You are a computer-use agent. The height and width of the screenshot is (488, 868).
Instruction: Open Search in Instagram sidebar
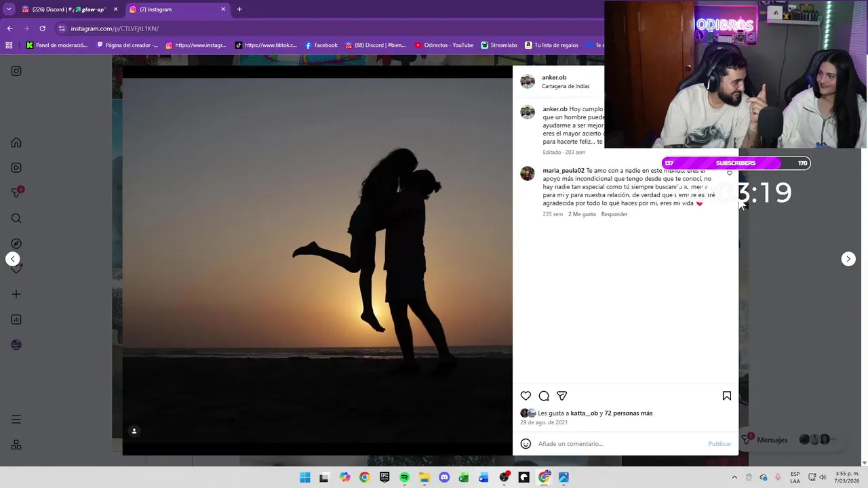(16, 218)
